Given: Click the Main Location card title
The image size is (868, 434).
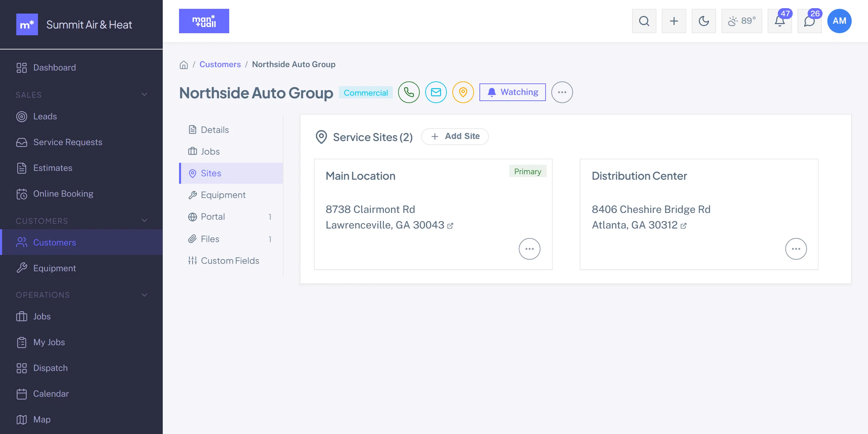Looking at the screenshot, I should 360,176.
